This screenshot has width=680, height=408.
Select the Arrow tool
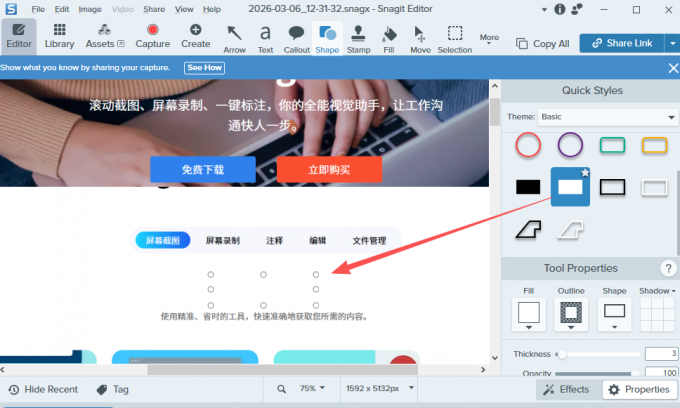[234, 39]
